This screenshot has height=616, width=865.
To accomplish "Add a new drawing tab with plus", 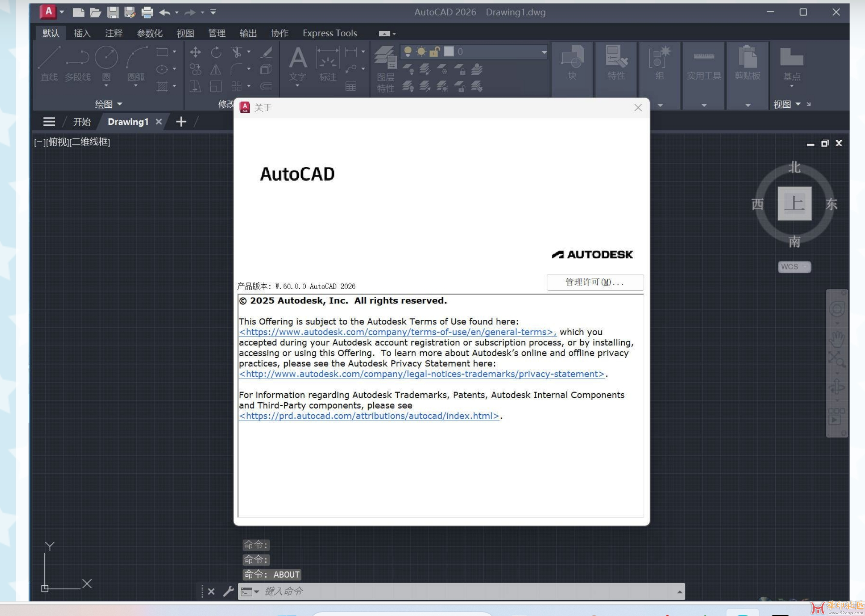I will tap(181, 122).
